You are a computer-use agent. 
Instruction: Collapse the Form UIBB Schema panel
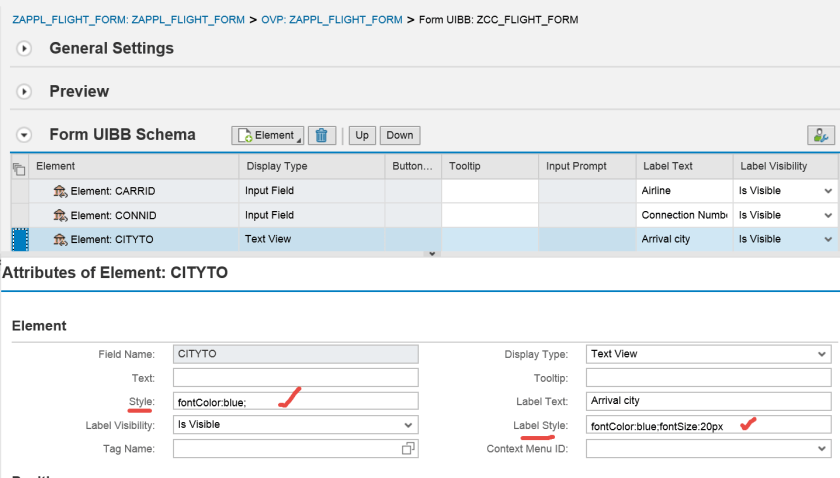point(25,135)
